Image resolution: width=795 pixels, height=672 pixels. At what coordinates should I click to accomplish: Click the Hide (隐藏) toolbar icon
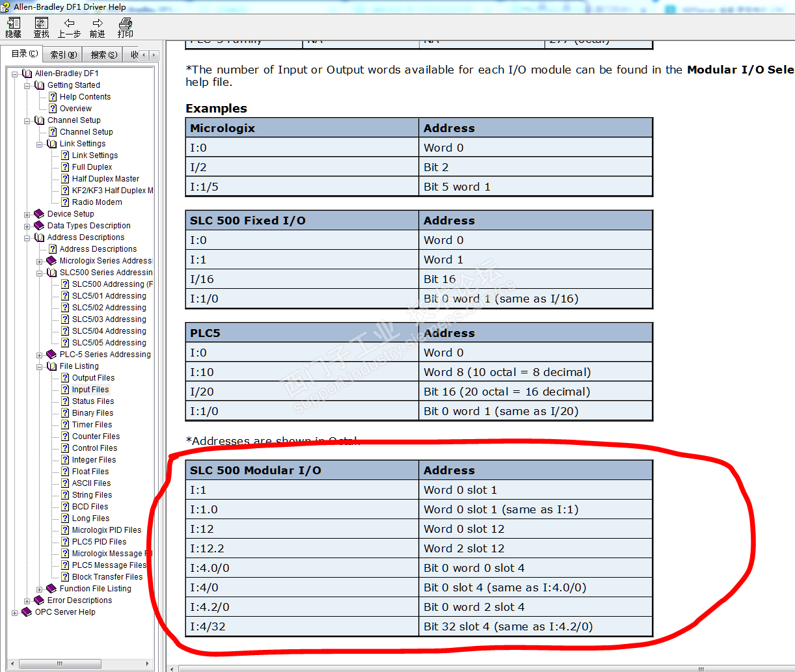(13, 28)
